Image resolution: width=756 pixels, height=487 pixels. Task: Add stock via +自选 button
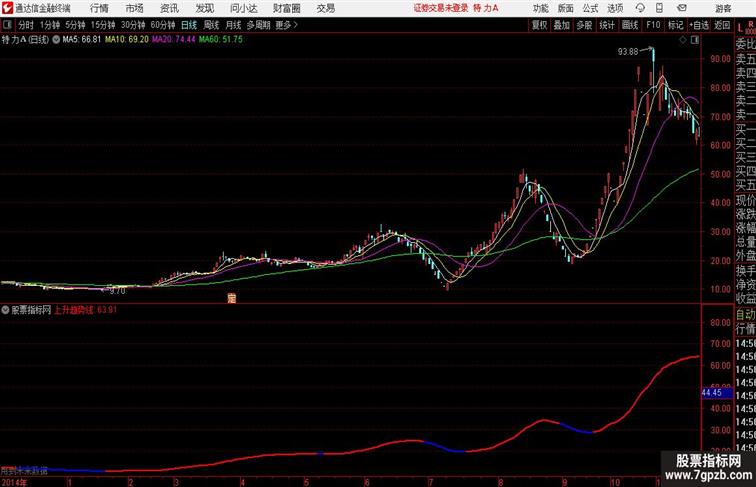point(699,25)
